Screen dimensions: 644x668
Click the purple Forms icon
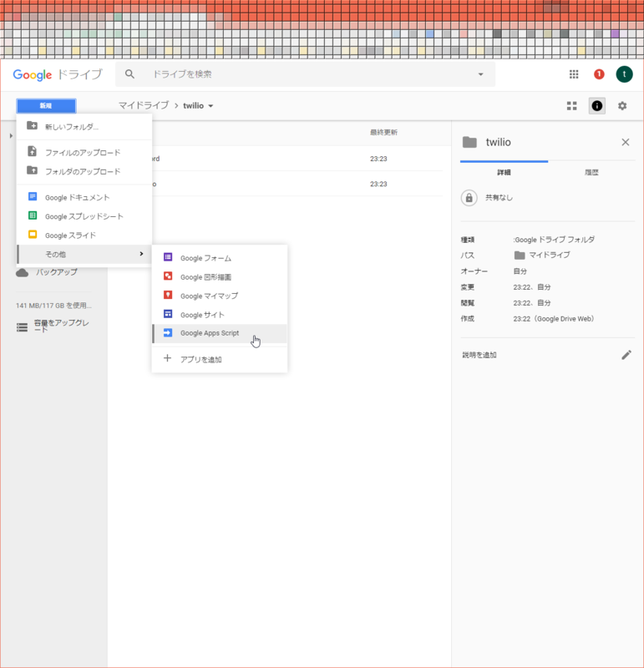[x=168, y=257]
